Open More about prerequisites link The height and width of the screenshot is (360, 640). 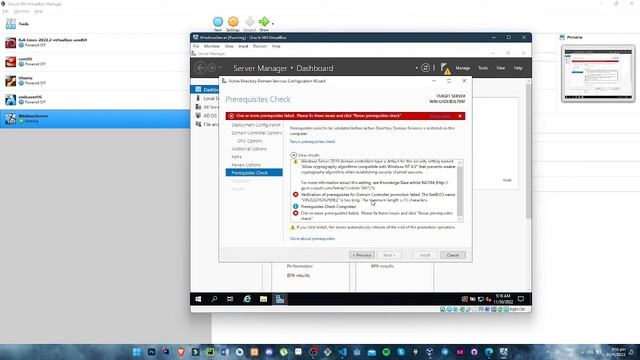[312, 238]
